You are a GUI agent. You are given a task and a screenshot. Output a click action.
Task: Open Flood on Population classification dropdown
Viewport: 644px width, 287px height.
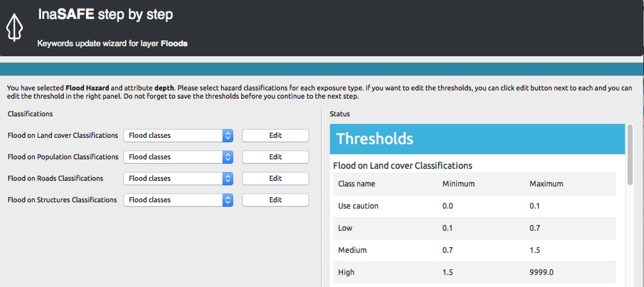click(x=178, y=157)
